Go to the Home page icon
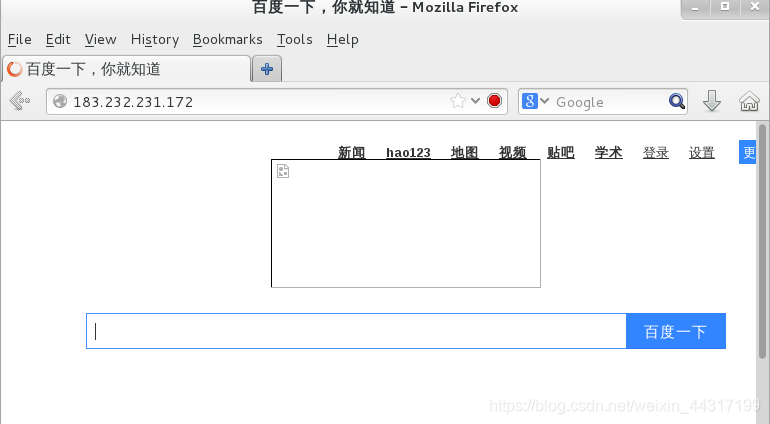770x424 pixels. click(x=749, y=101)
